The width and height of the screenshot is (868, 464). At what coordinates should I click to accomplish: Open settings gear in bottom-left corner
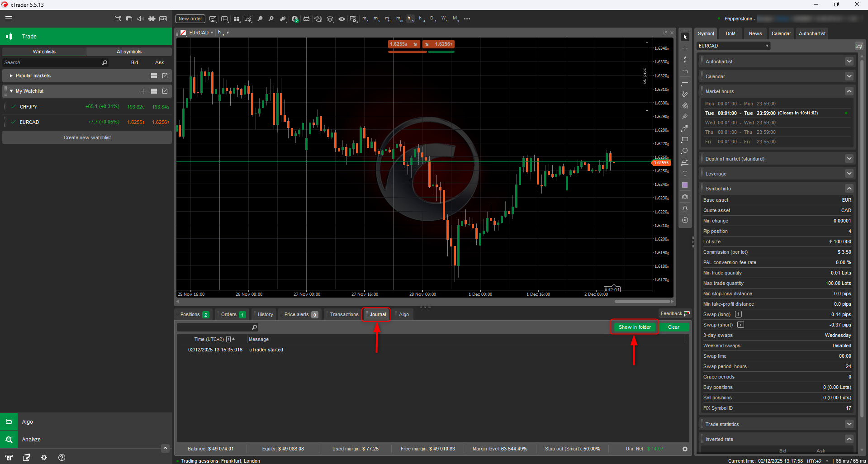44,458
